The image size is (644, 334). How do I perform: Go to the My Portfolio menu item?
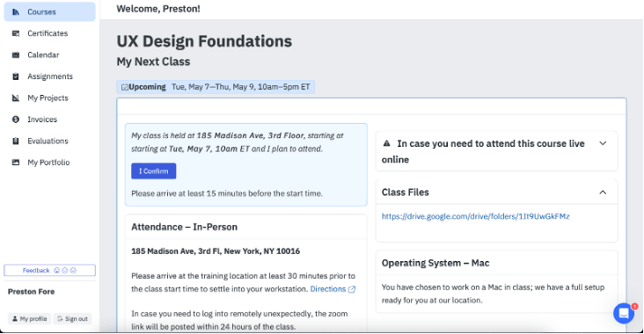(x=49, y=163)
